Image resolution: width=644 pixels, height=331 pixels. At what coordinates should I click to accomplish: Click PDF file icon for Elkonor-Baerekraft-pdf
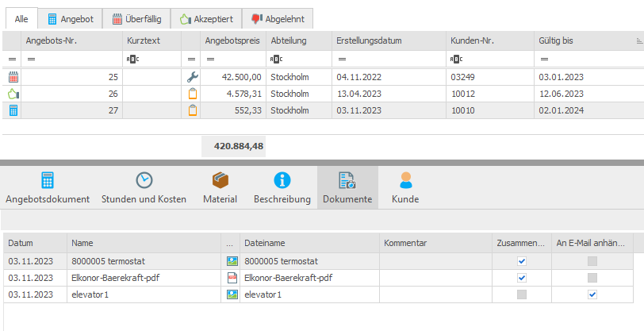coord(232,278)
